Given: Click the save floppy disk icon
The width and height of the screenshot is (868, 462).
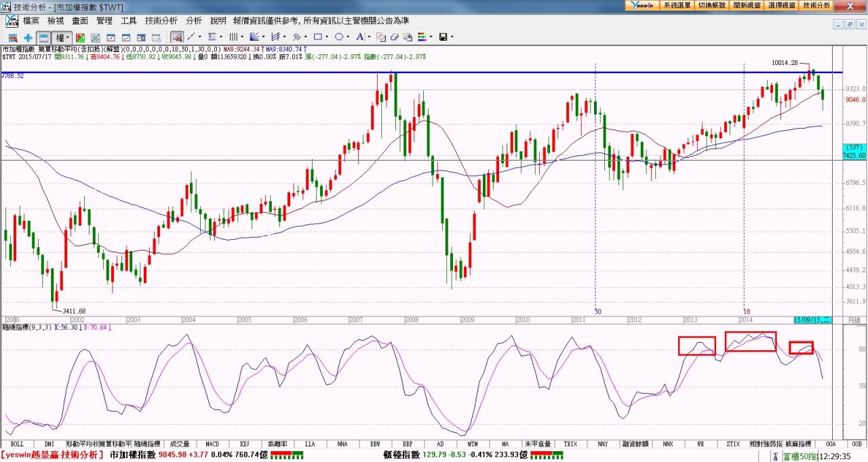Looking at the screenshot, I should 443,37.
